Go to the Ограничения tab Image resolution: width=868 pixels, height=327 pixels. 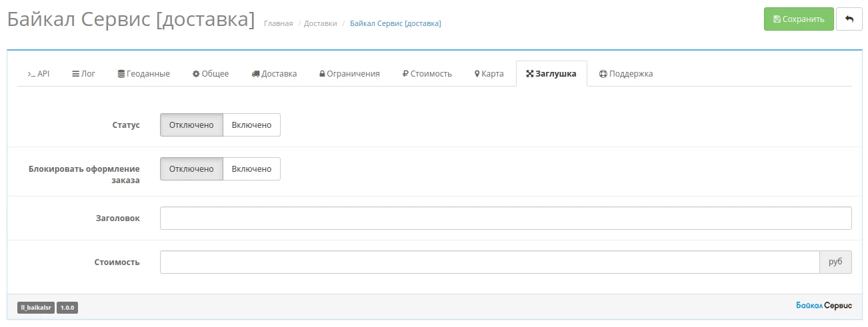[x=349, y=74]
